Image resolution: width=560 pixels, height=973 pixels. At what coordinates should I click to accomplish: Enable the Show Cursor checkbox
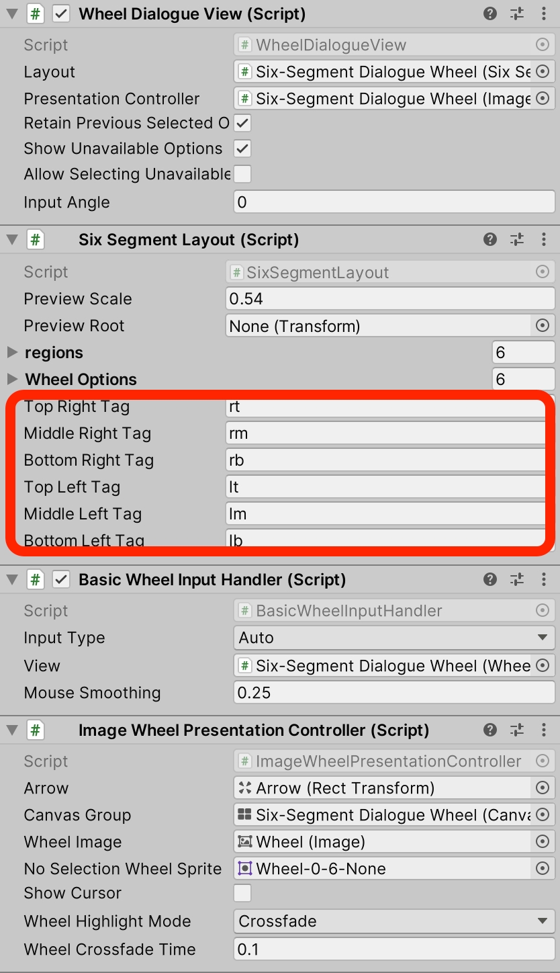[x=242, y=893]
